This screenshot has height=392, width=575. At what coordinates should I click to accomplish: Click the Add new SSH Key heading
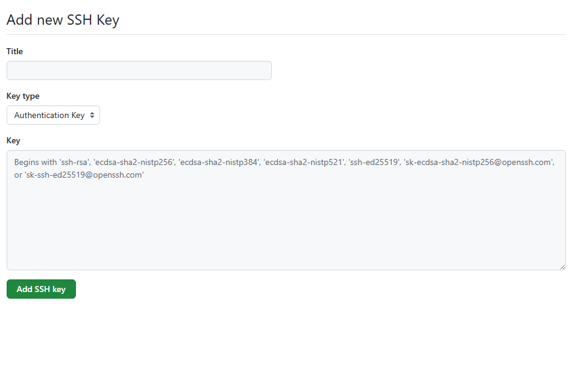(x=63, y=20)
